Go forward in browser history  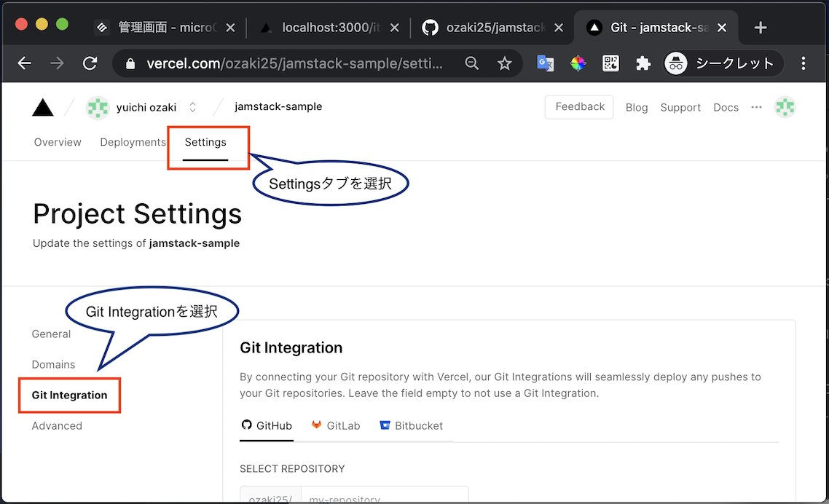[57, 63]
